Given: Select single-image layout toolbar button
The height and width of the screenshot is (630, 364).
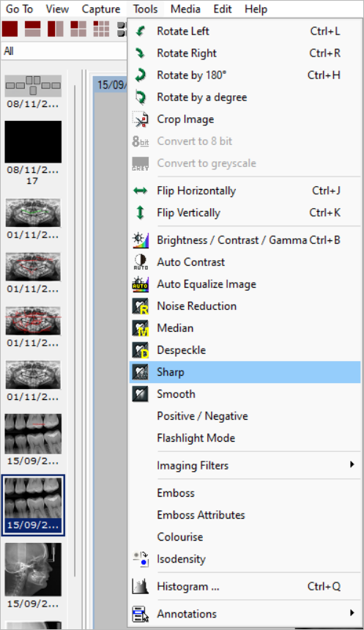Looking at the screenshot, I should click(x=10, y=29).
